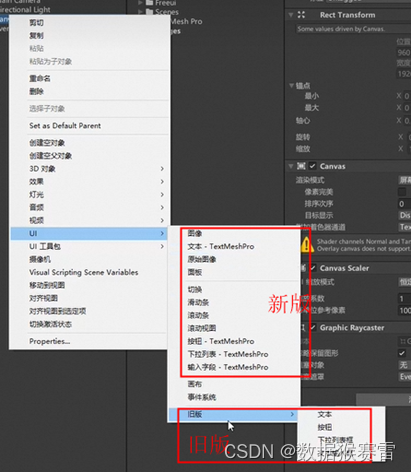The width and height of the screenshot is (411, 472).
Task: Select the Freeui folder icon
Action: (149, 3)
